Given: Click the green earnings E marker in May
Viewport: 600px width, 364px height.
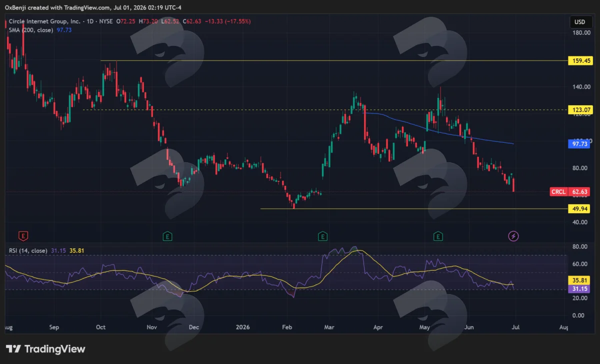Looking at the screenshot, I should click(x=438, y=236).
